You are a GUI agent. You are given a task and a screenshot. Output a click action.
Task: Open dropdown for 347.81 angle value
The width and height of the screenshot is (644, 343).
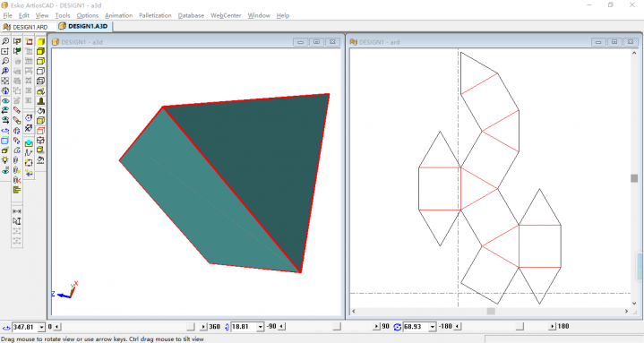(x=41, y=327)
